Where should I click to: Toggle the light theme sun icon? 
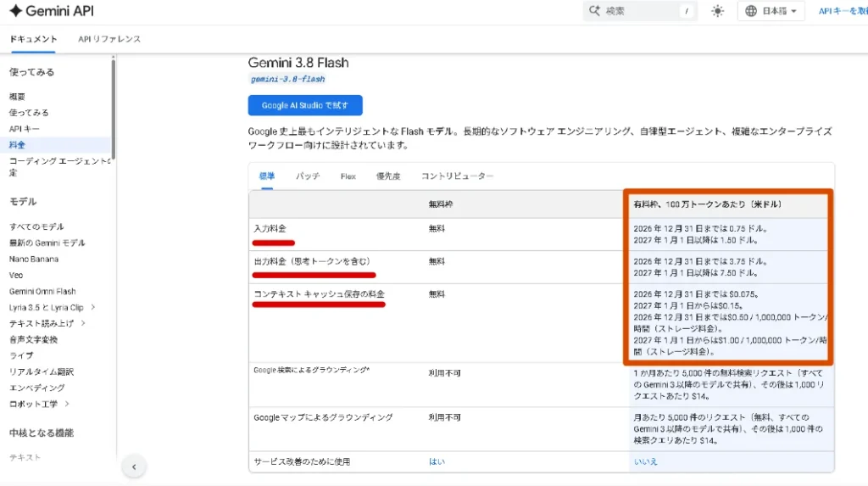[x=717, y=10]
